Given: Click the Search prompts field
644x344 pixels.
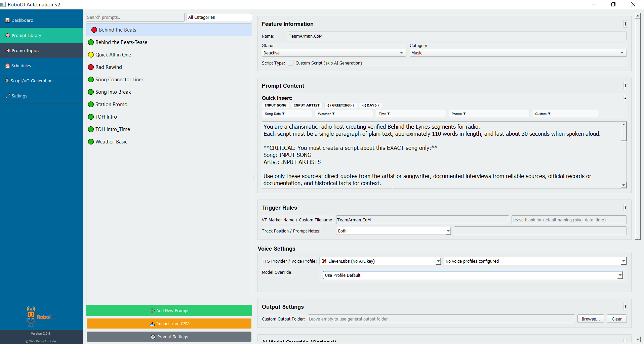Looking at the screenshot, I should pyautogui.click(x=135, y=17).
